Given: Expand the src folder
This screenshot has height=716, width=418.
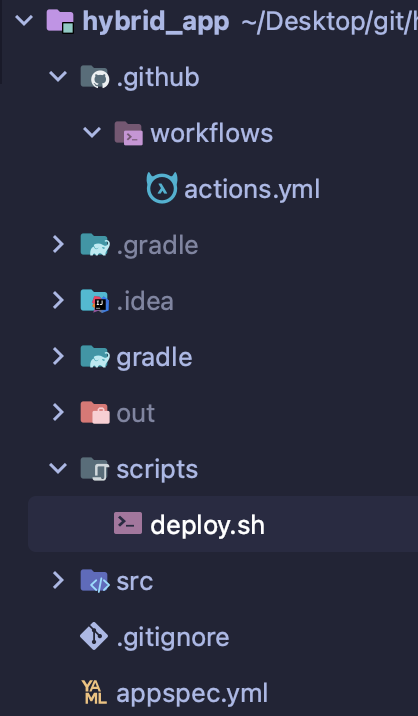Looking at the screenshot, I should (58, 581).
